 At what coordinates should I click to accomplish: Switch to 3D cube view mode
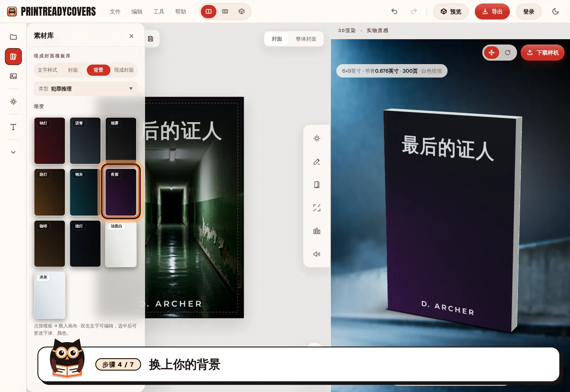pos(242,11)
